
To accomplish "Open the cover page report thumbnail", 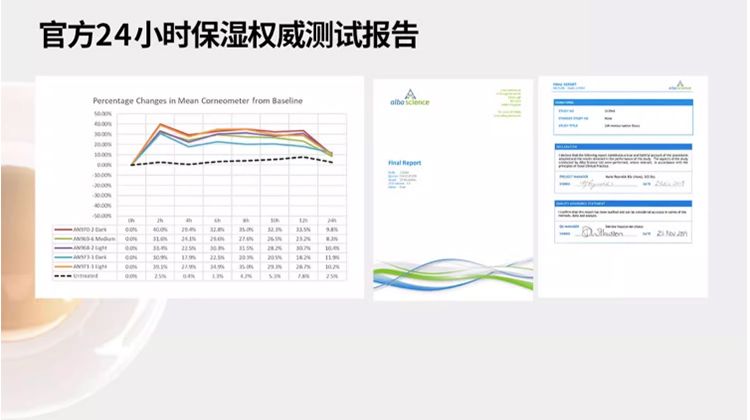I will (x=453, y=189).
